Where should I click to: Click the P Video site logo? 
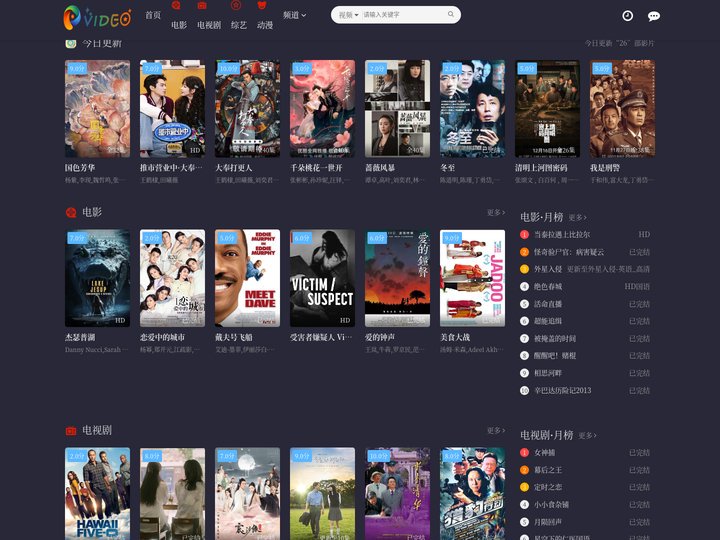pyautogui.click(x=97, y=17)
